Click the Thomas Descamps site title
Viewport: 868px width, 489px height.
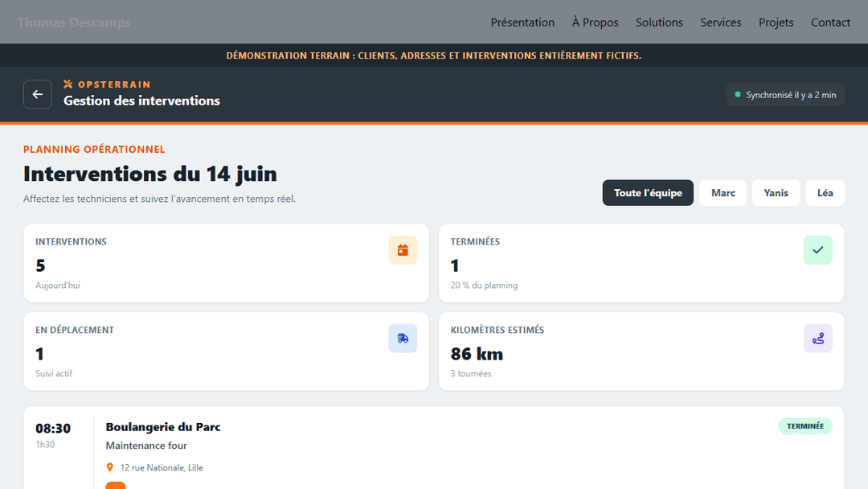point(74,23)
